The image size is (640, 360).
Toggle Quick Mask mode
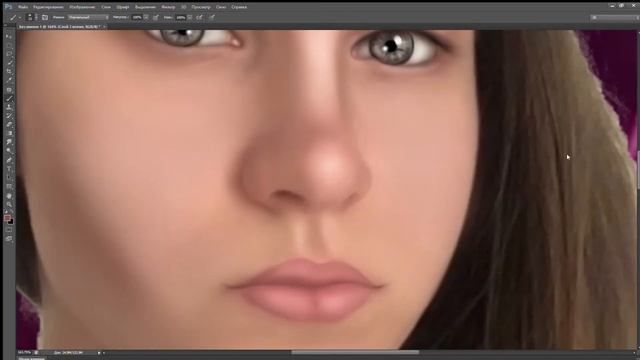click(9, 230)
